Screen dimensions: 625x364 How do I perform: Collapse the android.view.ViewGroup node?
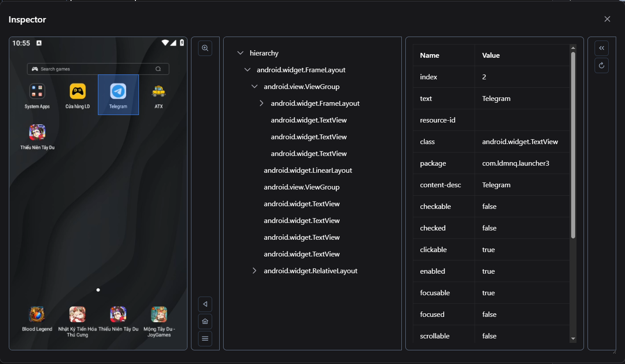pyautogui.click(x=254, y=86)
